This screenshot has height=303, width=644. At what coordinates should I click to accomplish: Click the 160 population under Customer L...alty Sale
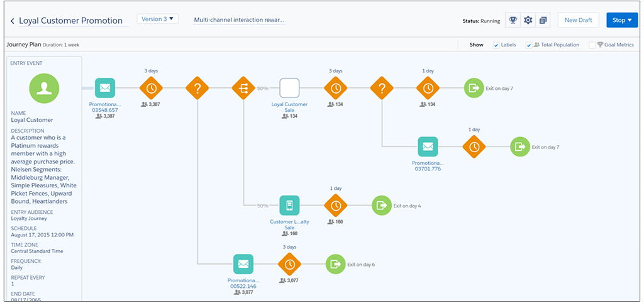pos(289,234)
